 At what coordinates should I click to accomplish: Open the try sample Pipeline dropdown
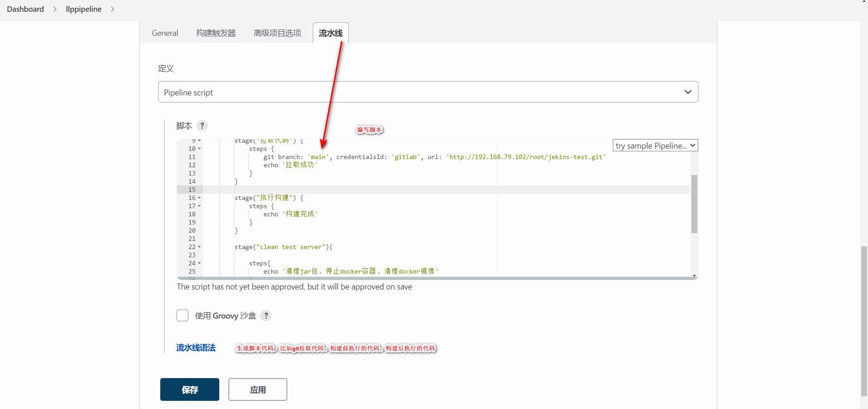655,145
